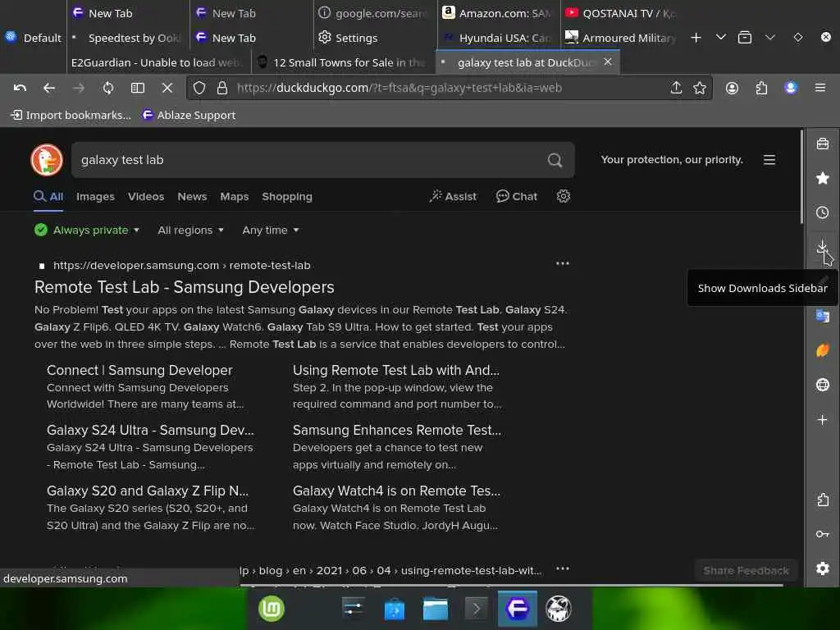This screenshot has width=840, height=630.
Task: Open the passwords key icon in sidebar
Action: [x=822, y=534]
